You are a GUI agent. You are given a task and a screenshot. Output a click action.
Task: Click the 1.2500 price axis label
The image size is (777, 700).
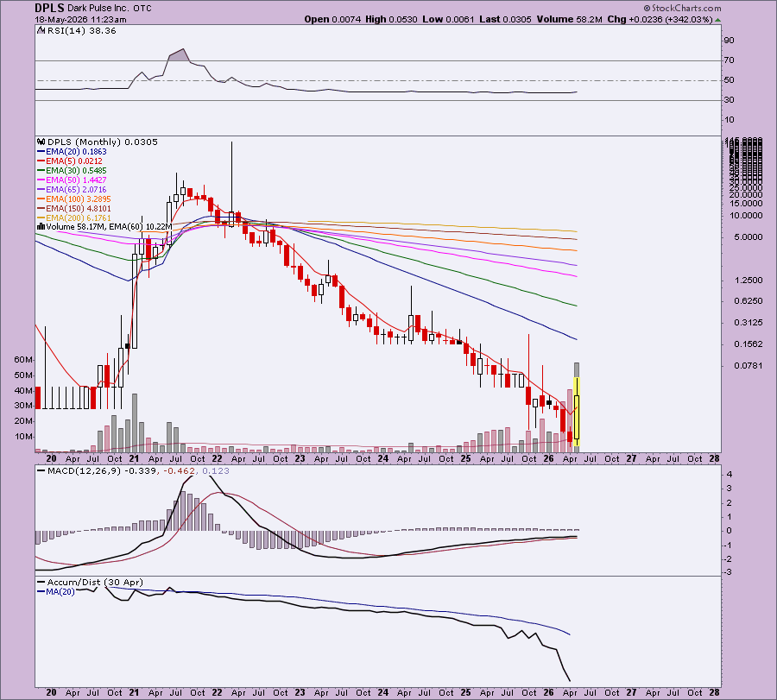[x=748, y=281]
